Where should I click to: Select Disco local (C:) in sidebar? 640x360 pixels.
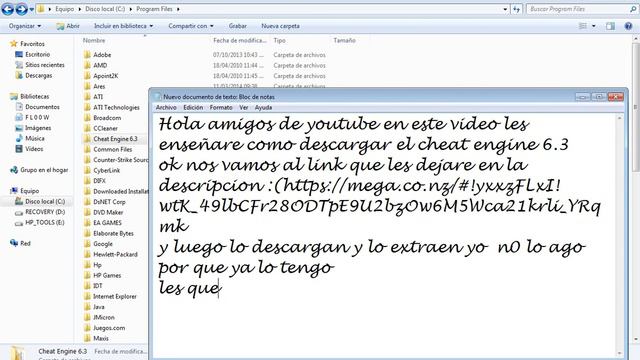pos(45,201)
